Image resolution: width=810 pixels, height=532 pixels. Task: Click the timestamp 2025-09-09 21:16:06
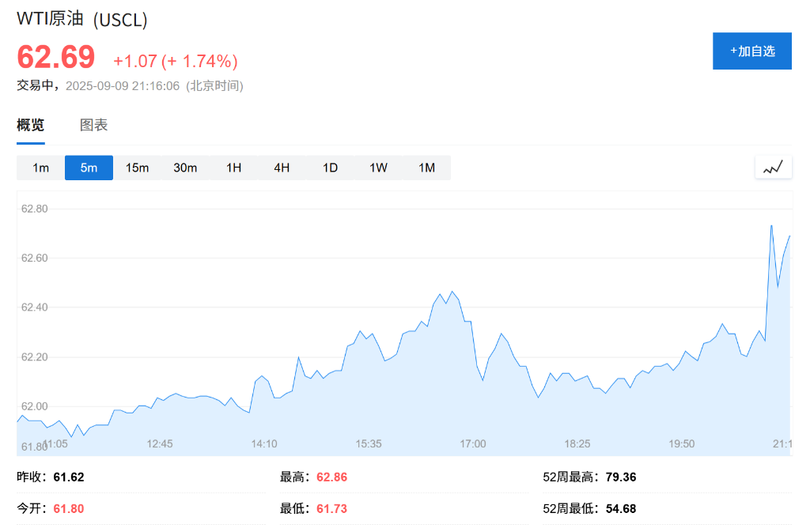[123, 85]
